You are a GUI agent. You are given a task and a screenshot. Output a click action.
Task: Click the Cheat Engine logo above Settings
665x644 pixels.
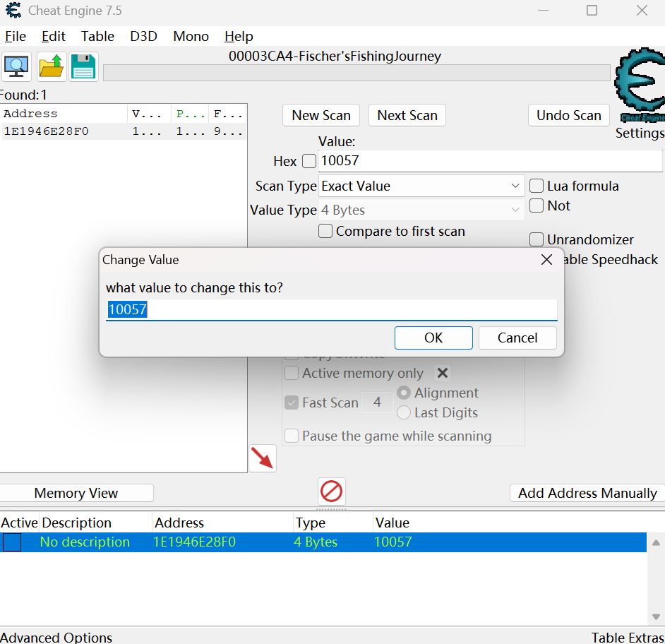[x=640, y=85]
